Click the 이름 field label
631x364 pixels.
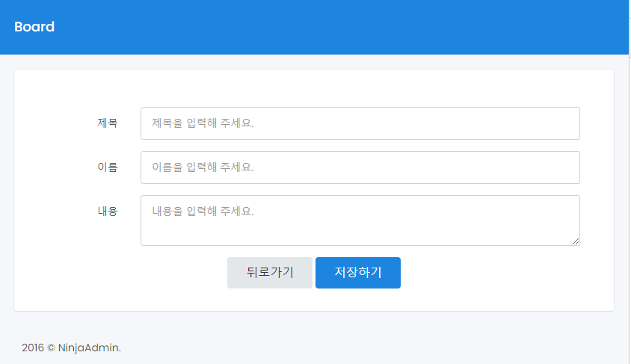[x=108, y=167]
